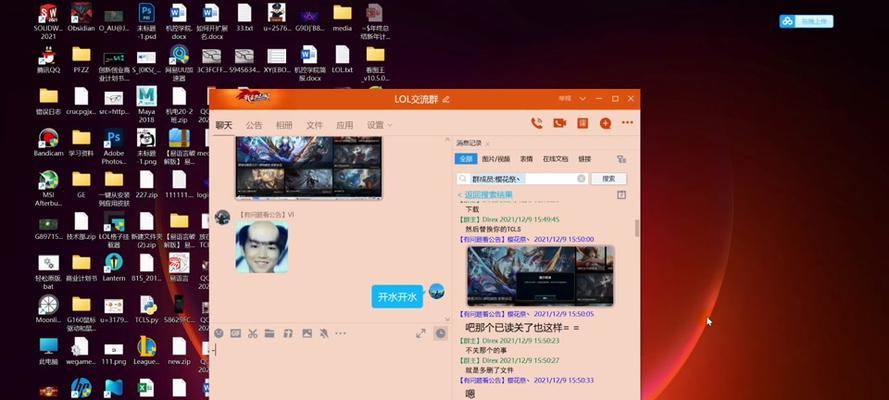This screenshot has width=889, height=400.
Task: Open more chat tools ellipsis
Action: click(x=340, y=333)
